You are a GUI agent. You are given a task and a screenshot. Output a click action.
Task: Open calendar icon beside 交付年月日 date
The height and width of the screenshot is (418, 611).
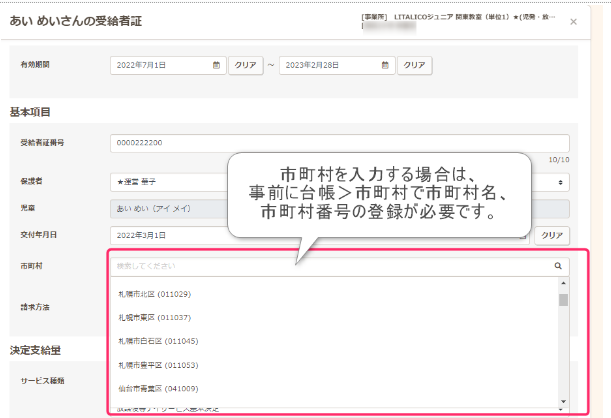point(523,235)
